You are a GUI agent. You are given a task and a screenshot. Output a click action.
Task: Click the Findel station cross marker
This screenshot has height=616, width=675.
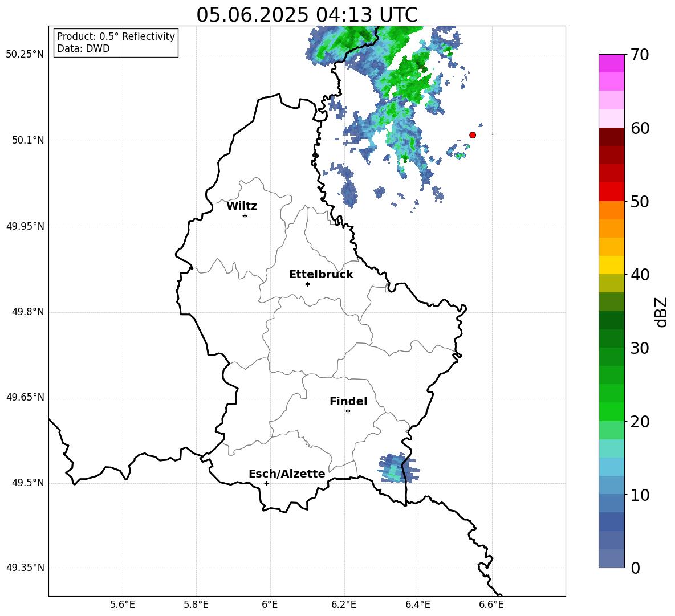pyautogui.click(x=348, y=411)
